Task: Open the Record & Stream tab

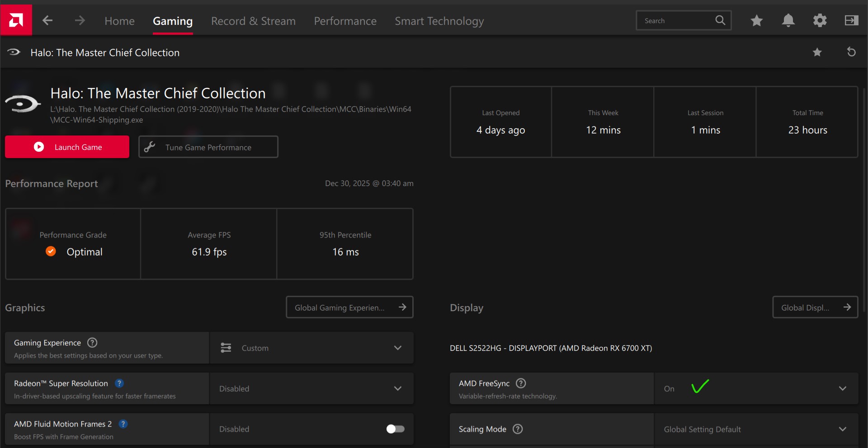Action: pyautogui.click(x=253, y=21)
